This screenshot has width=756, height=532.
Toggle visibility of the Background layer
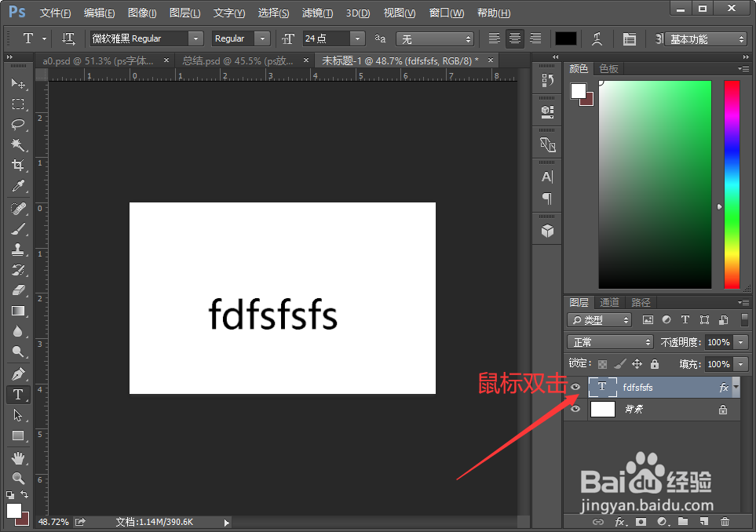click(575, 409)
